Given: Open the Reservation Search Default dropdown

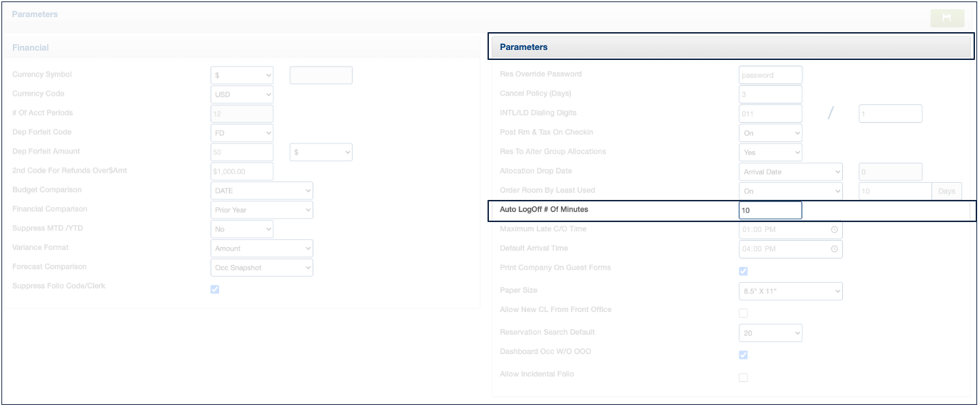Looking at the screenshot, I should point(770,333).
